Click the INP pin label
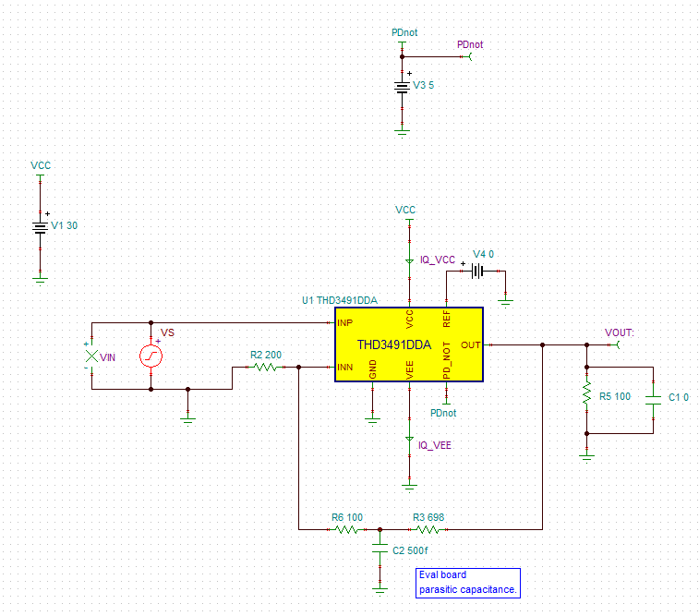This screenshot has width=699, height=616. point(344,322)
